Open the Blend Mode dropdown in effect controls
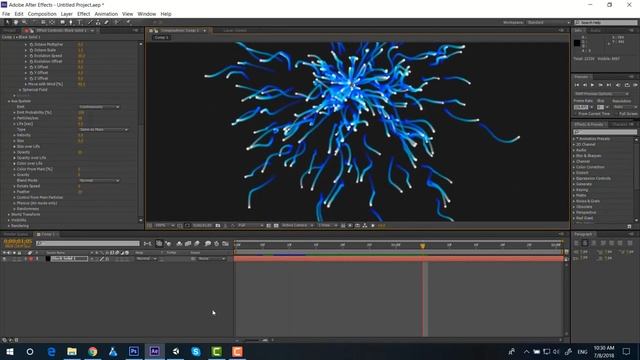 pos(99,180)
